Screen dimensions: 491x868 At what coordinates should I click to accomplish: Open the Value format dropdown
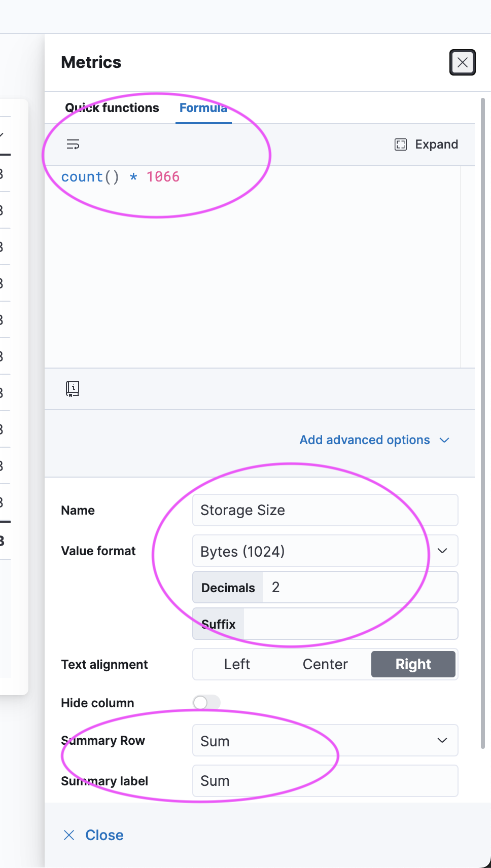[325, 551]
